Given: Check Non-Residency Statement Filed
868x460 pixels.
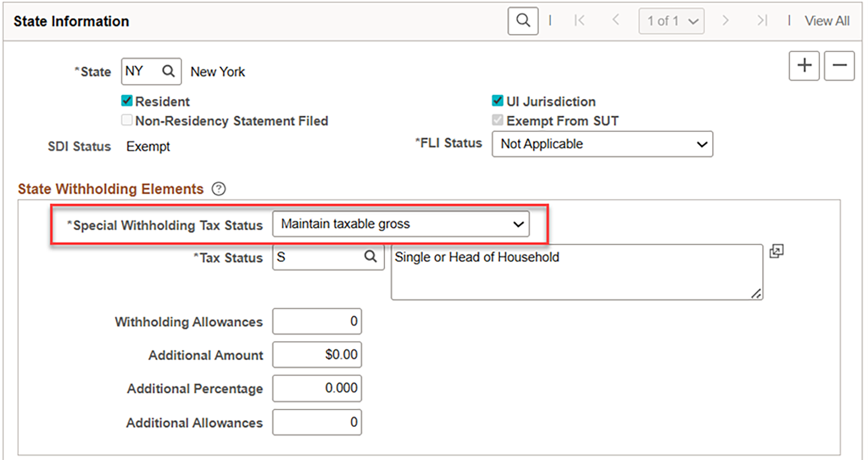Looking at the screenshot, I should (x=126, y=120).
